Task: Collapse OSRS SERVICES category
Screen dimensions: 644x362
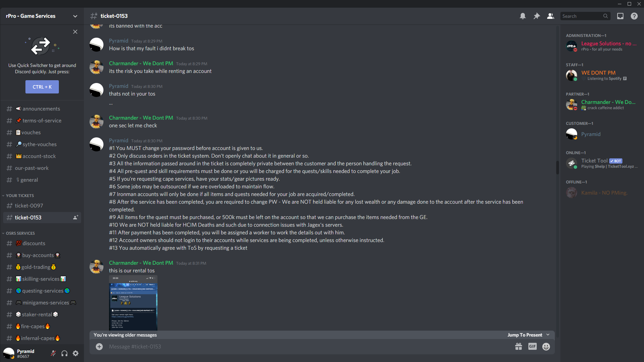Action: 20,233
